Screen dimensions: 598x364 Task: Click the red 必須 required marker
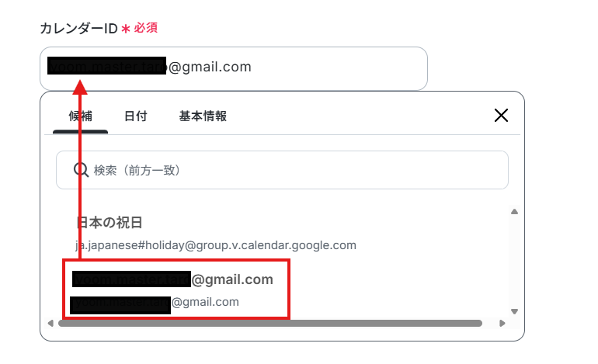click(146, 28)
